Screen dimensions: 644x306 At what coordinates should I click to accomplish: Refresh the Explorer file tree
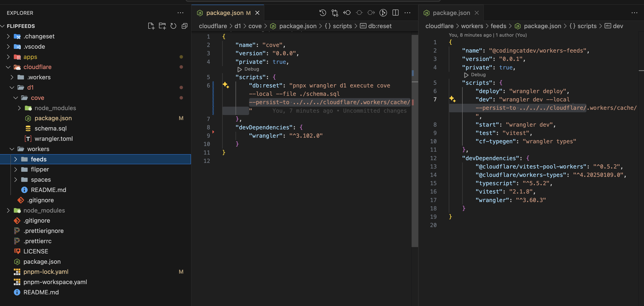tap(173, 26)
